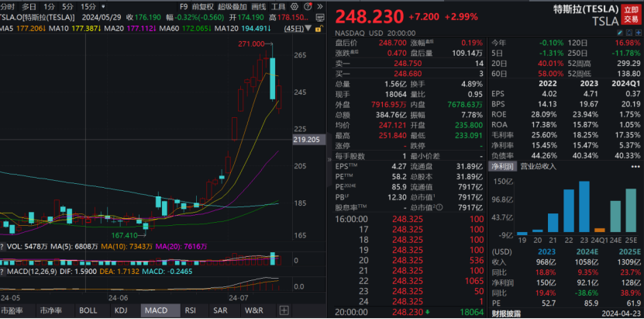Open the 45日 range dropdown triangle
This screenshot has width=644, height=319.
308,28
